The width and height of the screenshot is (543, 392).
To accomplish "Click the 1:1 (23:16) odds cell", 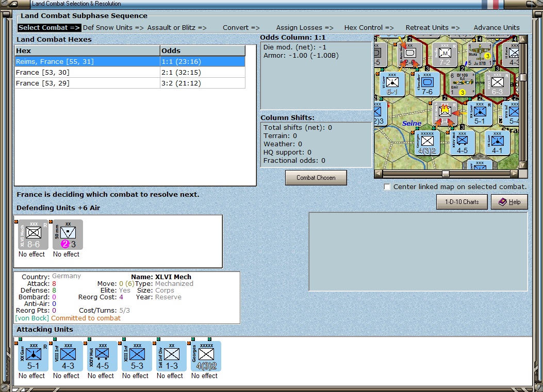I will tap(203, 62).
